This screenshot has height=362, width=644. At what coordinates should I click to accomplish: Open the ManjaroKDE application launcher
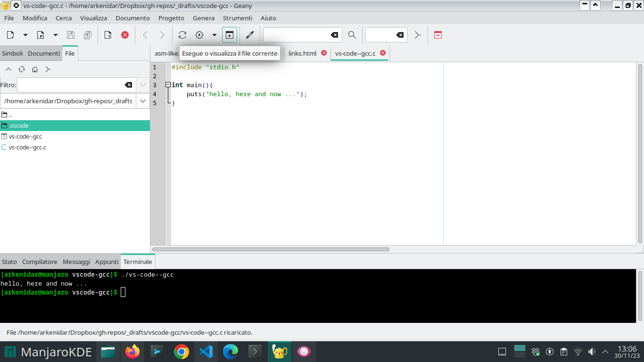tap(48, 352)
